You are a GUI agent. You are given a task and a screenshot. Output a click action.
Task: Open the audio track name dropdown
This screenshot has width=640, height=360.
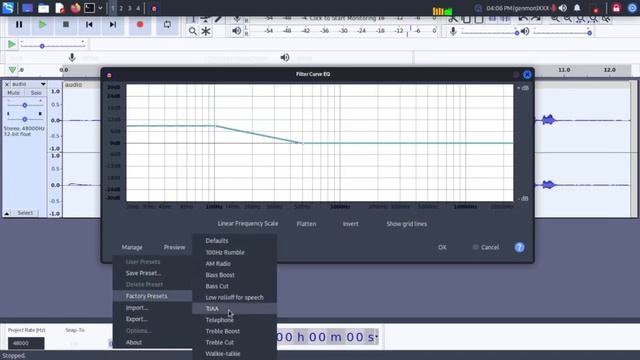tap(28, 84)
